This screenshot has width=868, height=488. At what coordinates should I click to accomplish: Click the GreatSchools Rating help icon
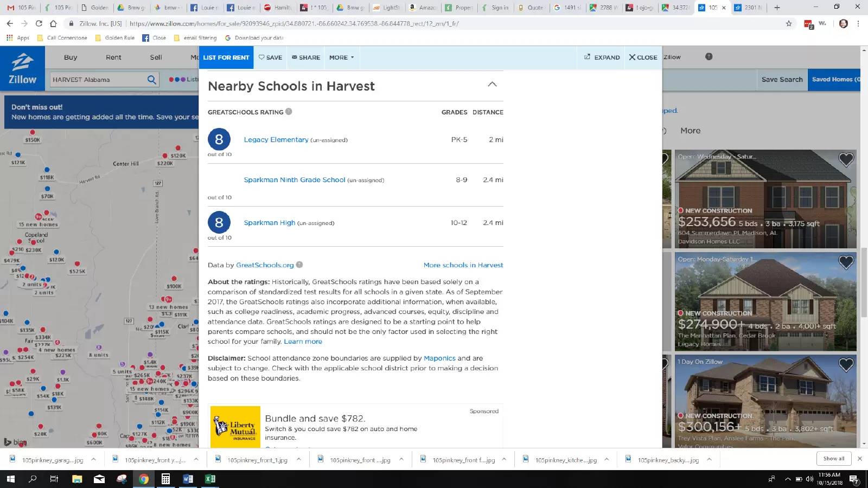tap(289, 112)
